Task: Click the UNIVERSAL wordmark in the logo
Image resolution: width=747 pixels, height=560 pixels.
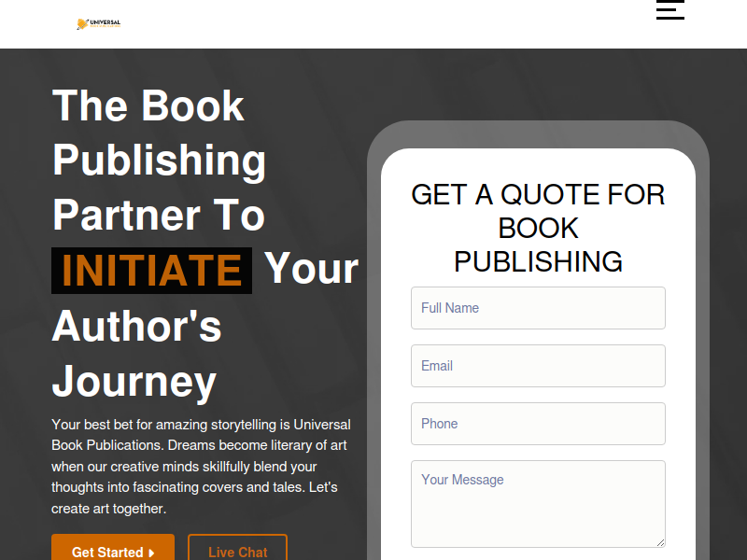Action: 106,21
